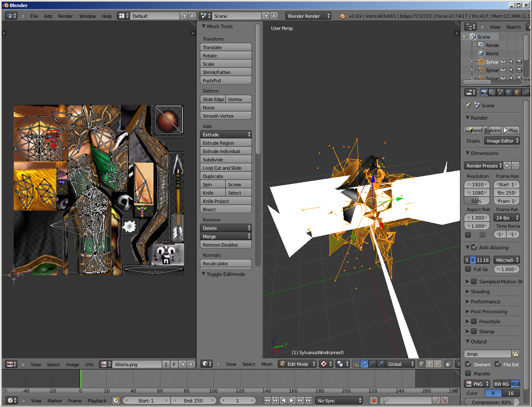The height and width of the screenshot is (407, 532).
Task: Open the File menu
Action: pyautogui.click(x=34, y=16)
